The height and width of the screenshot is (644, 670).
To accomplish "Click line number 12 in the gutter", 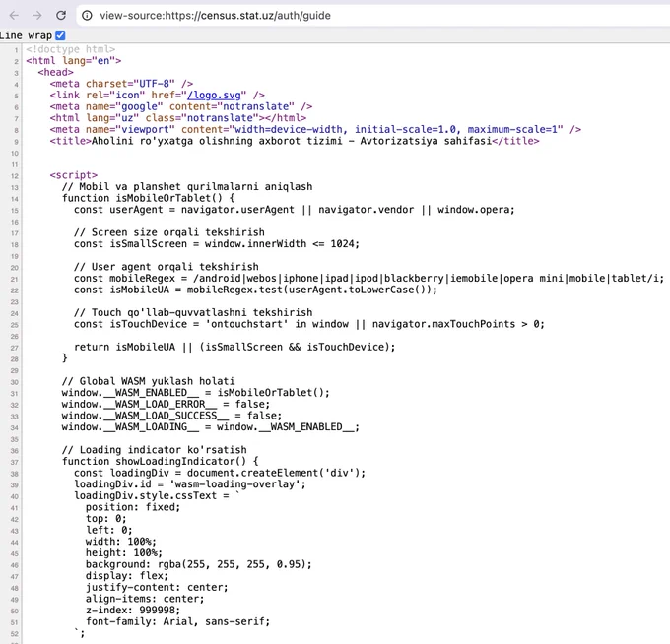I will click(15, 176).
